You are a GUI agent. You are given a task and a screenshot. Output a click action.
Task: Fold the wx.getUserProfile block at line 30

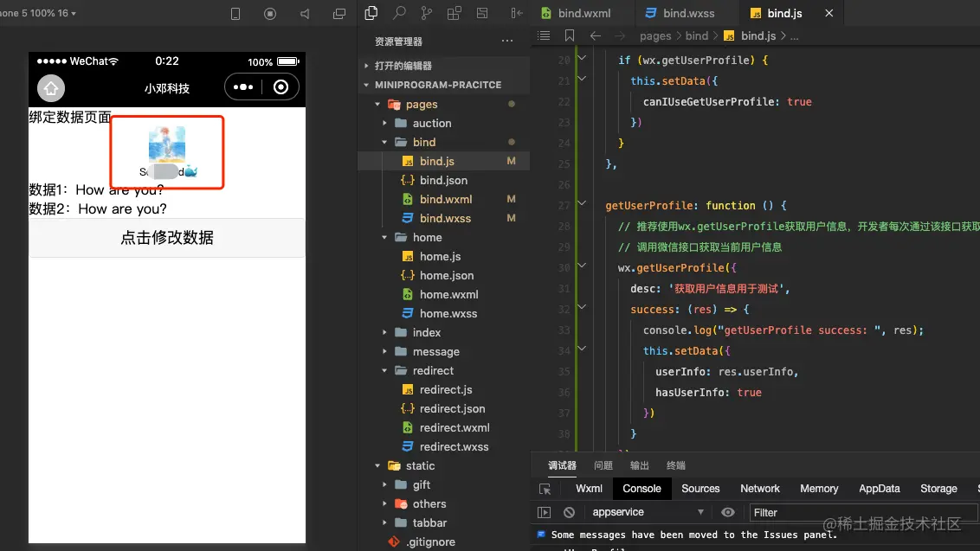point(582,266)
